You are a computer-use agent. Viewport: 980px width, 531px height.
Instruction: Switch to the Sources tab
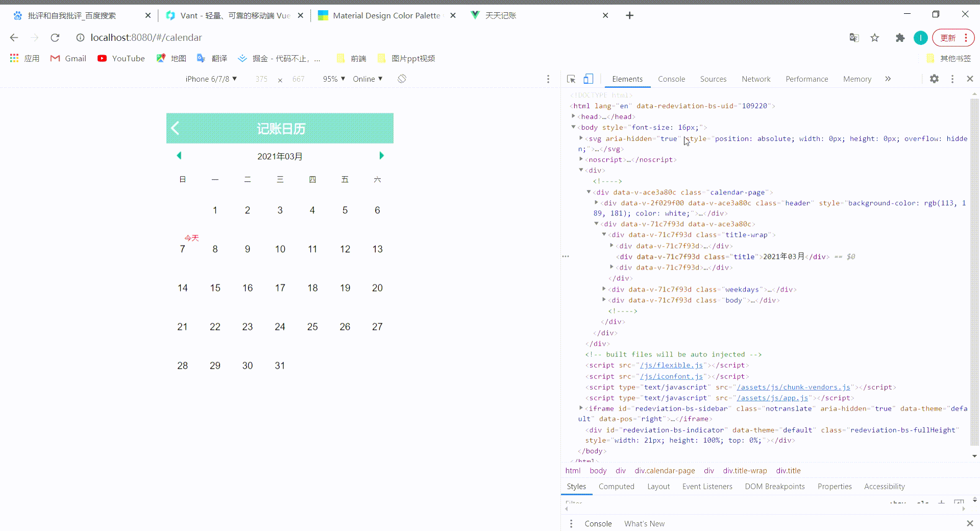point(713,79)
